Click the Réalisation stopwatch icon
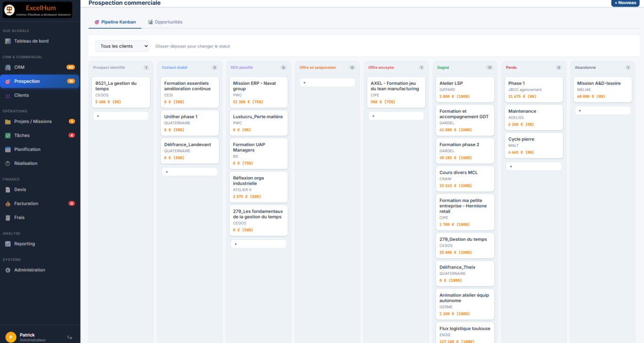The height and width of the screenshot is (343, 644). point(8,163)
